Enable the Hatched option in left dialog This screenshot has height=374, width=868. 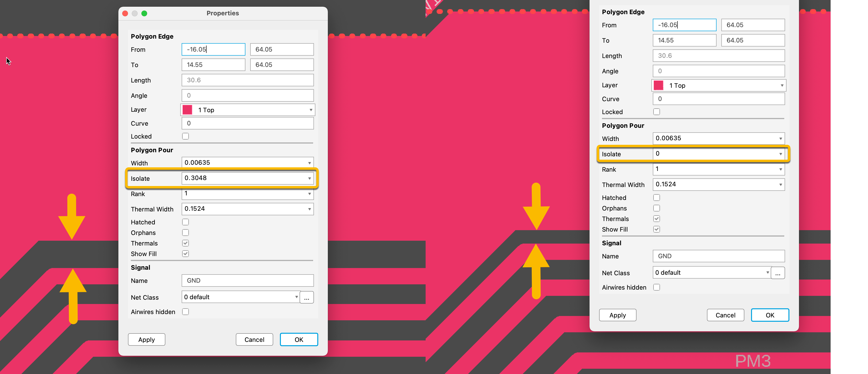(185, 222)
